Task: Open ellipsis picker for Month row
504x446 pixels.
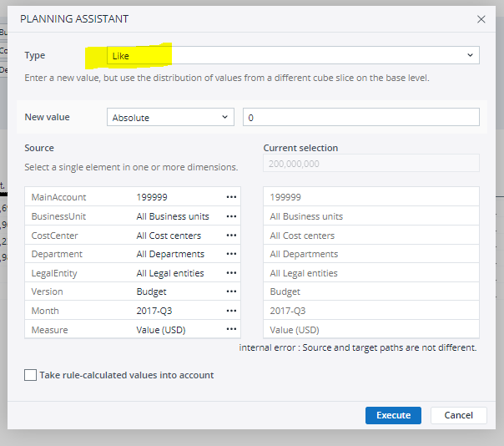Action: [x=231, y=311]
